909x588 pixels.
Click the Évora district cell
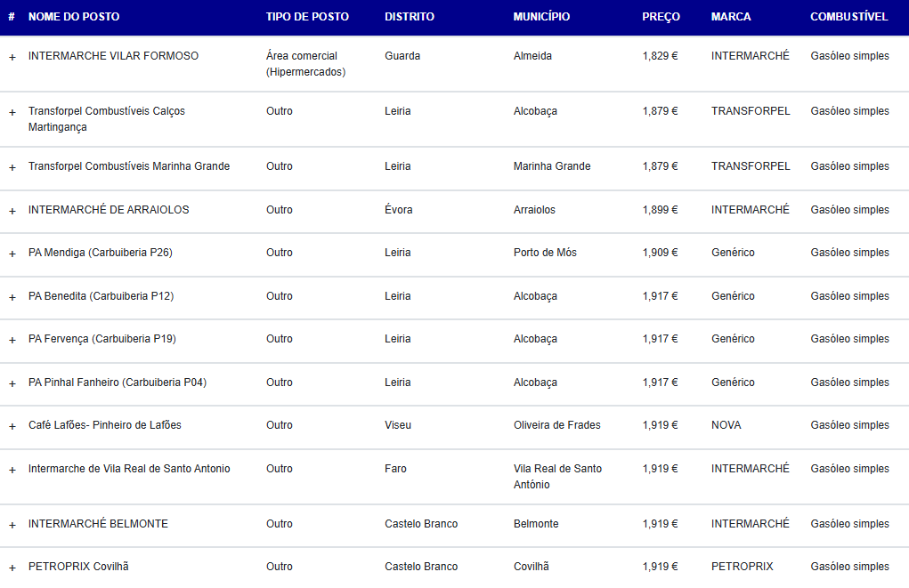(398, 209)
